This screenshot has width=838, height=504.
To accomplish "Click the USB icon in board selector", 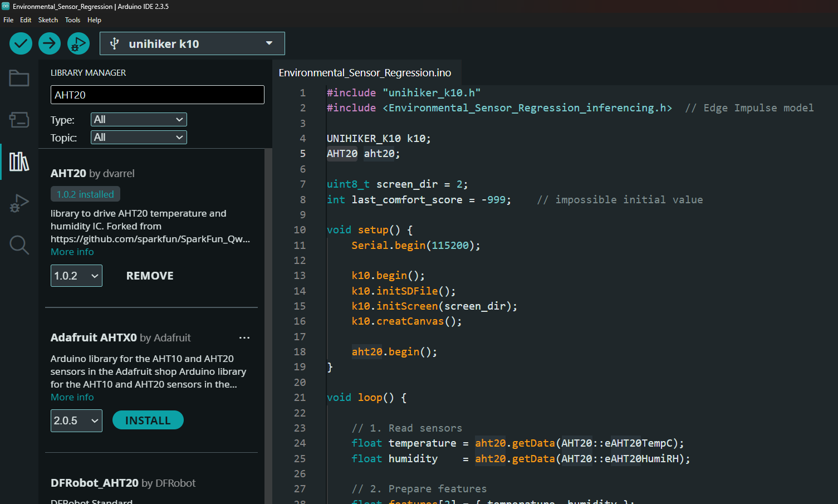I will [114, 43].
